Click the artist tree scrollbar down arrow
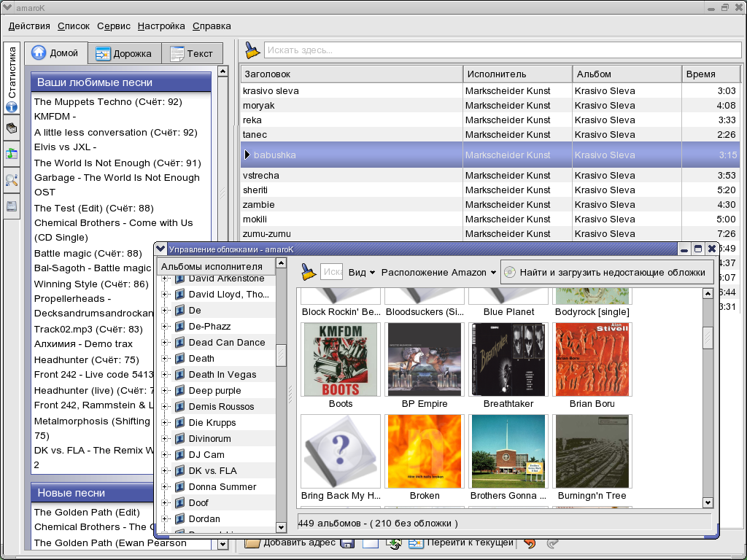 281,527
